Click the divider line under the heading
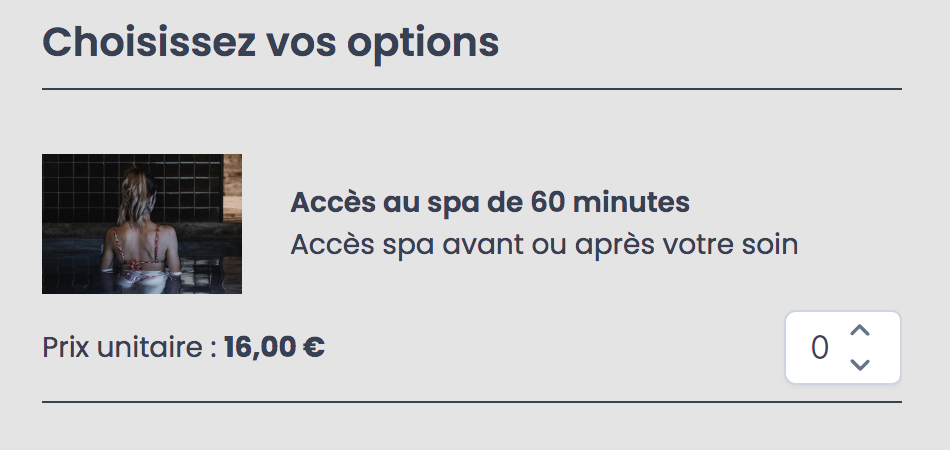The height and width of the screenshot is (450, 950). [x=471, y=89]
